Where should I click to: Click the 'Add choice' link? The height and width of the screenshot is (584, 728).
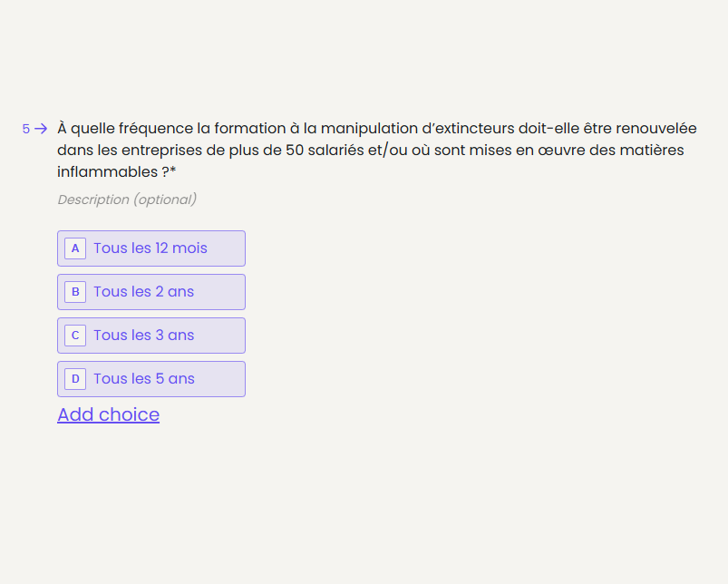click(x=108, y=414)
